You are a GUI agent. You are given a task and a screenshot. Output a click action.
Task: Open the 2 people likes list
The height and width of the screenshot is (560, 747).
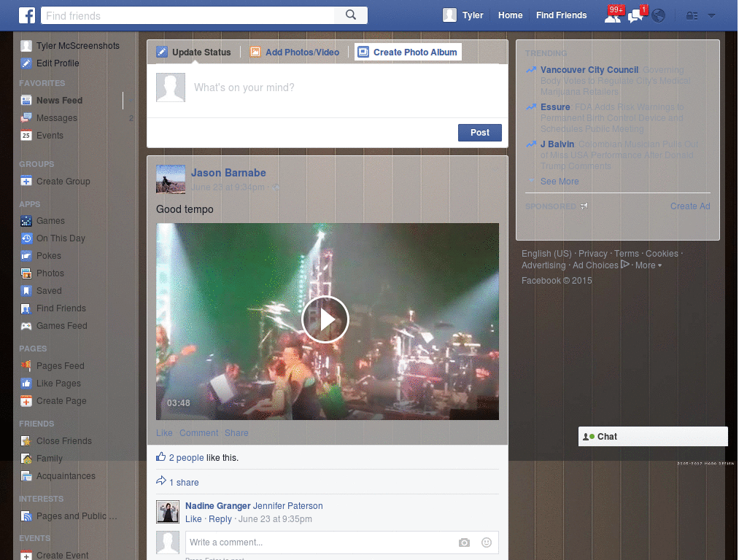click(x=186, y=458)
